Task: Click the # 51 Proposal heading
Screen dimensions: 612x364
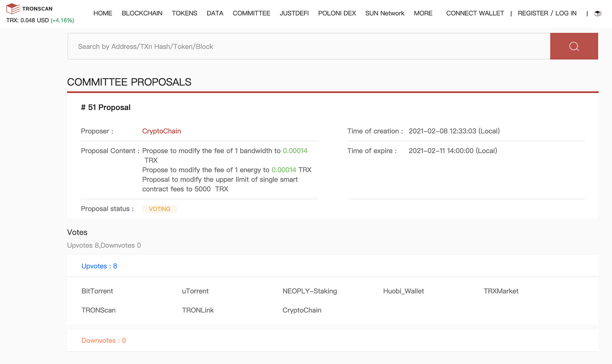Action: pyautogui.click(x=106, y=107)
